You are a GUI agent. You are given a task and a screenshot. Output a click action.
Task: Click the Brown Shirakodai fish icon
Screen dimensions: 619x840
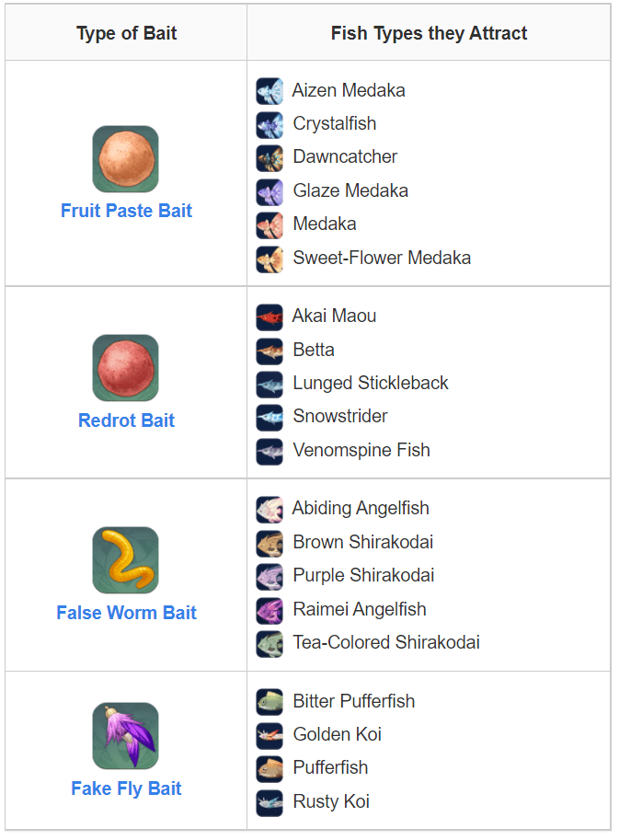tap(269, 543)
